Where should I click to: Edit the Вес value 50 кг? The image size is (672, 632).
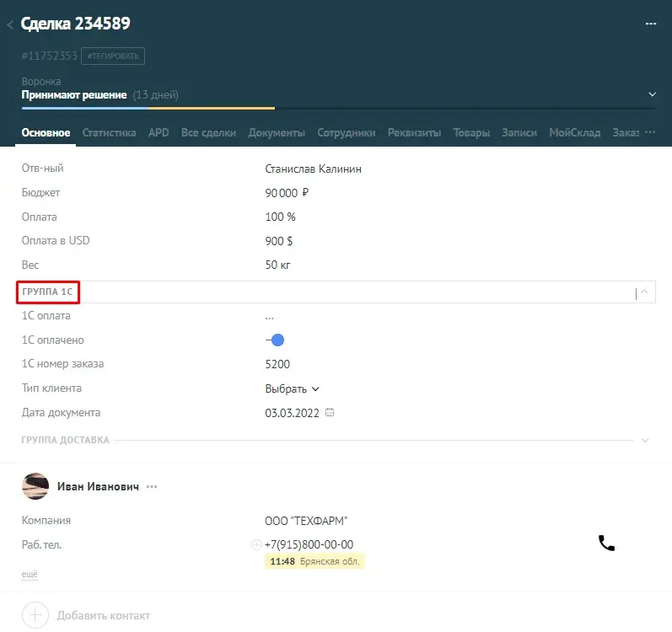(277, 265)
